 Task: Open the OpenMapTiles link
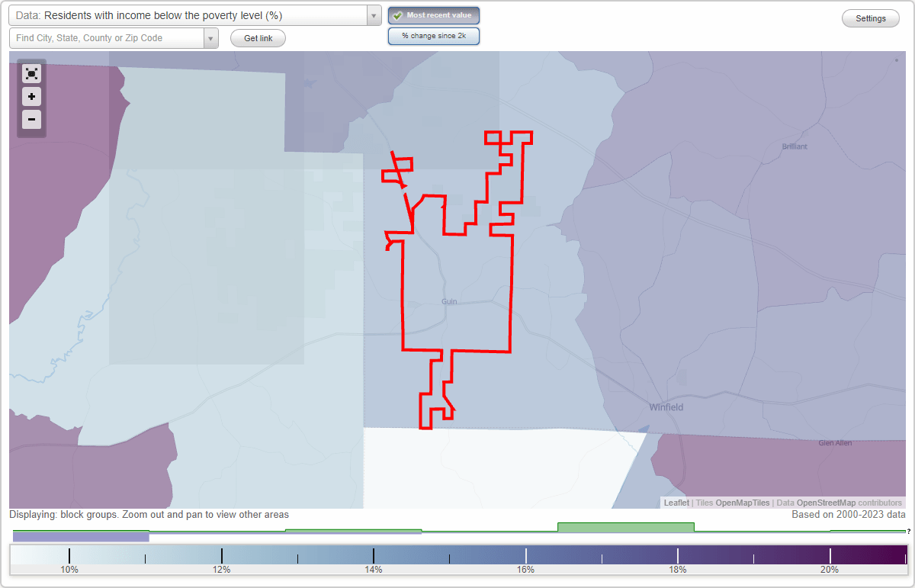click(740, 503)
